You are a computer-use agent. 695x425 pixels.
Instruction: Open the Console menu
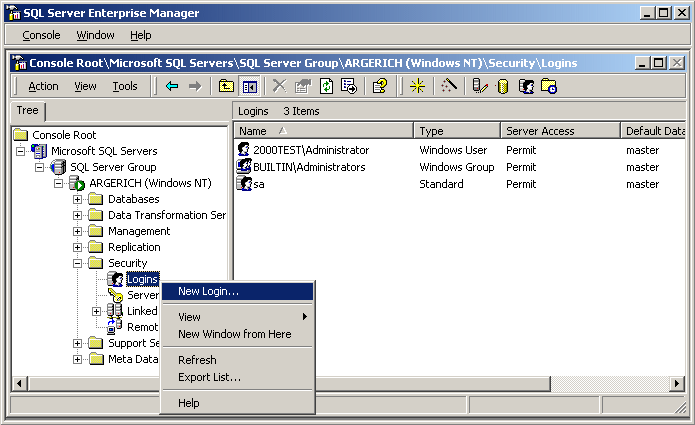[x=41, y=35]
